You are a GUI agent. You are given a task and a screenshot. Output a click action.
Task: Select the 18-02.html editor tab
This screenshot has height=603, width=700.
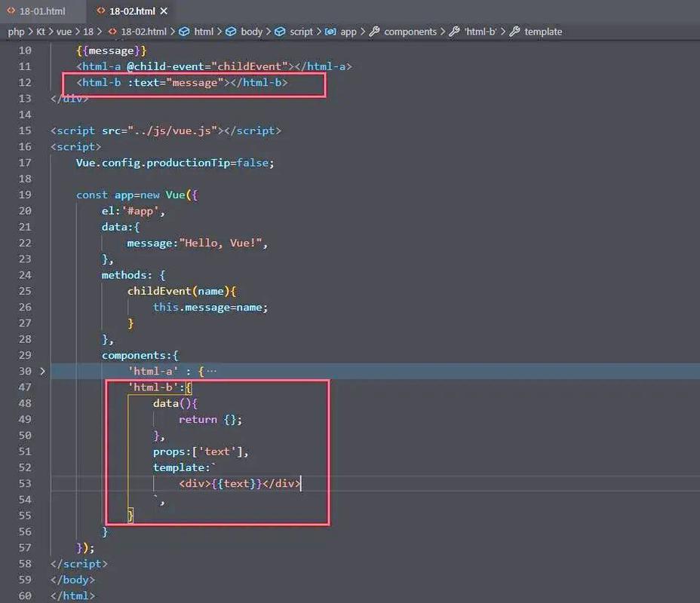coord(132,11)
